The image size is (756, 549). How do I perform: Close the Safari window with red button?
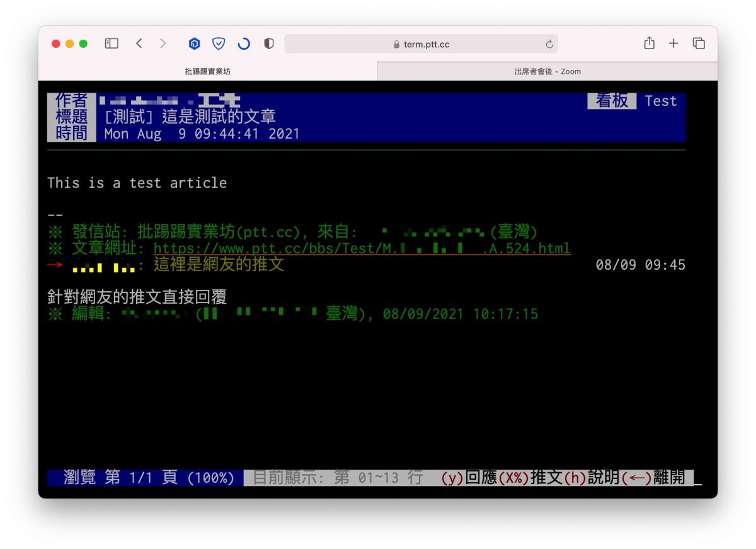point(55,43)
